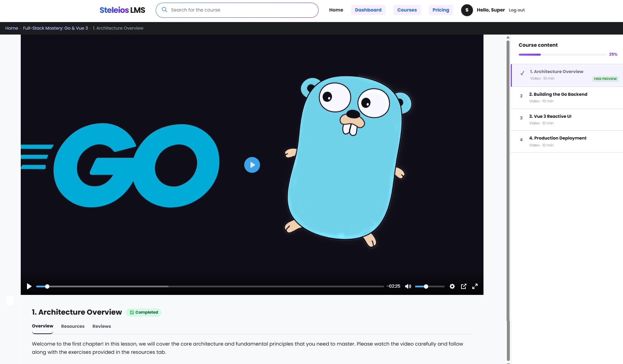Click the search magnifier icon

click(x=165, y=10)
